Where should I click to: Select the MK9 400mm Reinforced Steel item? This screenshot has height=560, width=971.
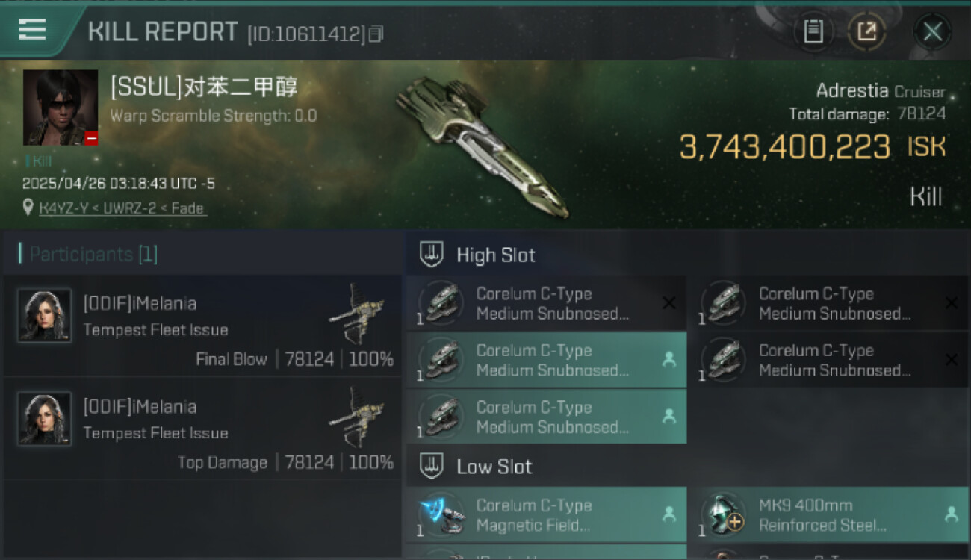pos(828,515)
